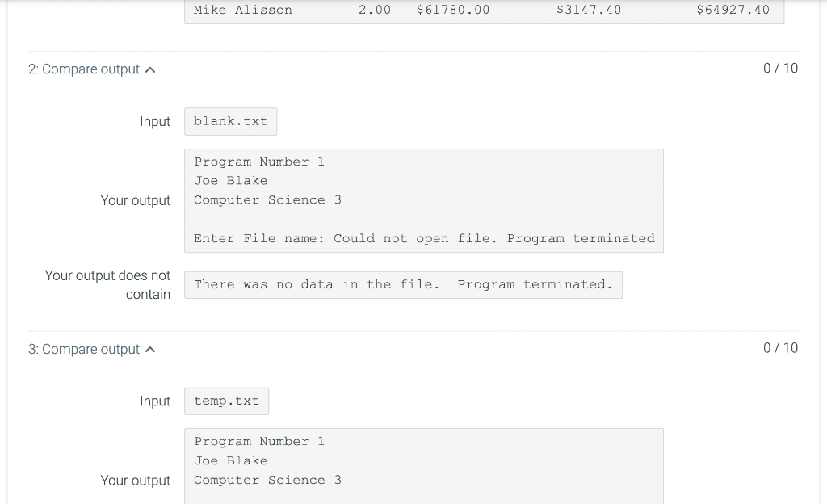Click the 'Your output does not contain' message box

pos(403,284)
